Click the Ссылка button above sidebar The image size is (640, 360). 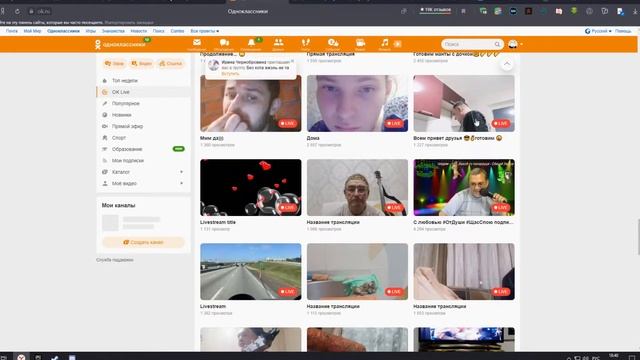[x=171, y=64]
